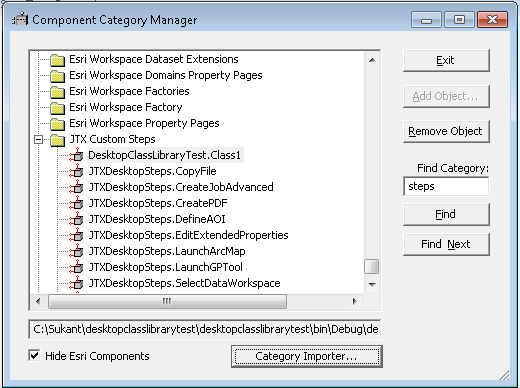The height and width of the screenshot is (388, 520).
Task: Click the Exit button
Action: [446, 60]
